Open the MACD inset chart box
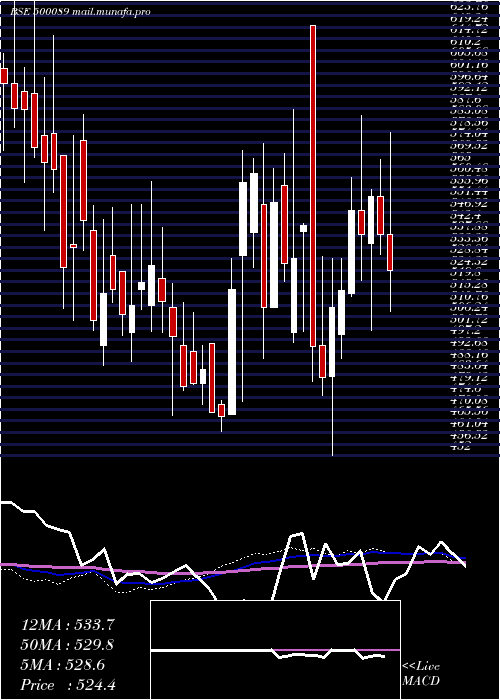500x700 pixels. pyautogui.click(x=275, y=650)
